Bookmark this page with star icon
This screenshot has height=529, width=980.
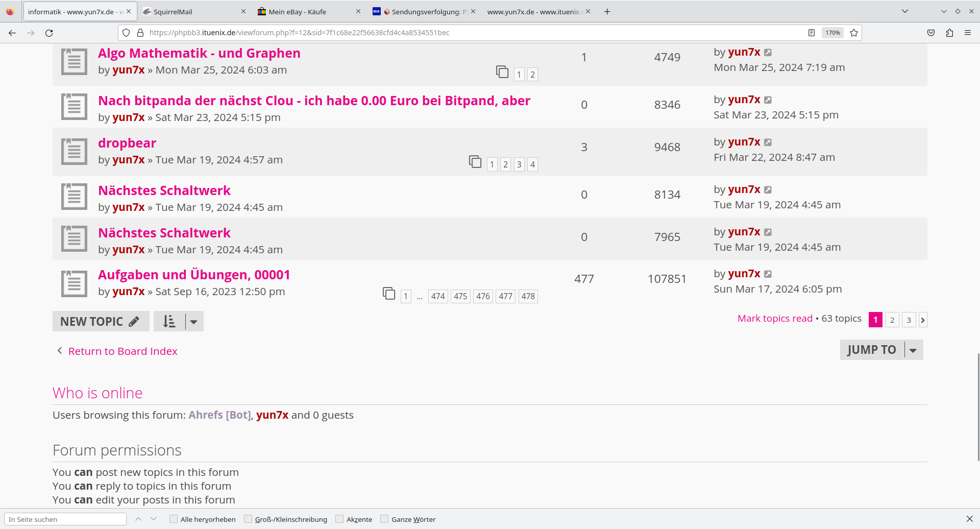[854, 33]
